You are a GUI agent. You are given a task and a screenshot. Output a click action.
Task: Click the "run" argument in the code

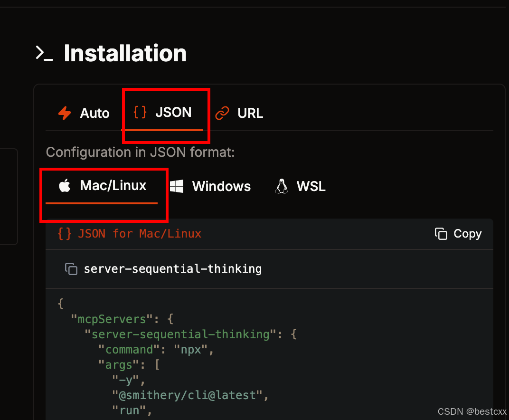pos(129,410)
